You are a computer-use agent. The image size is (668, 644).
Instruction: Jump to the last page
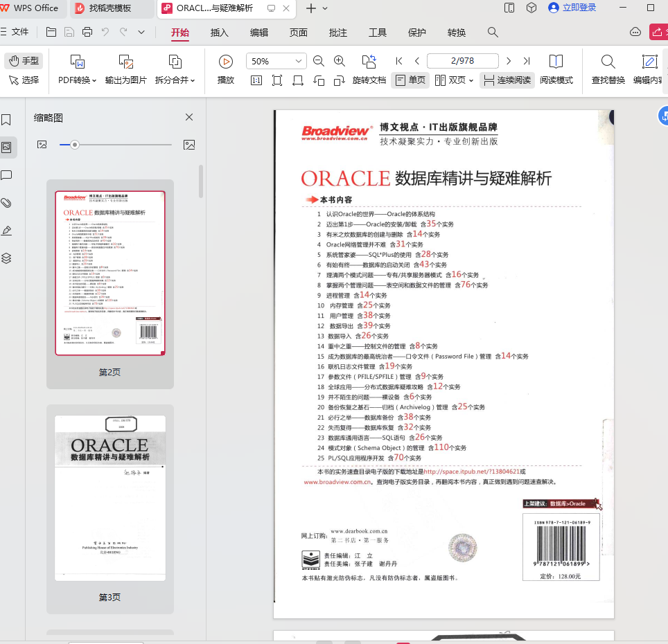(527, 61)
